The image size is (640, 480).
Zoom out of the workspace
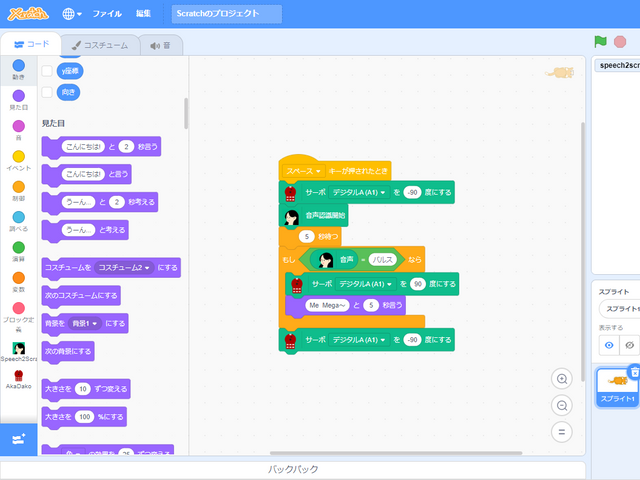coord(562,405)
